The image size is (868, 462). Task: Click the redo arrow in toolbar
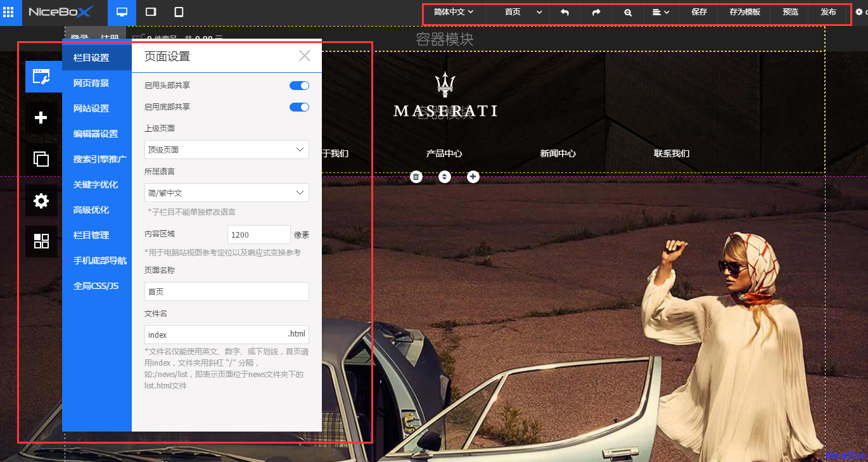point(596,12)
